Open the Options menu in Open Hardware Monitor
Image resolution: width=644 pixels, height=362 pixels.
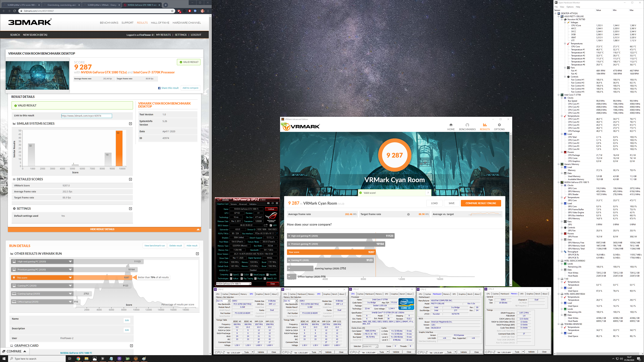(570, 7)
